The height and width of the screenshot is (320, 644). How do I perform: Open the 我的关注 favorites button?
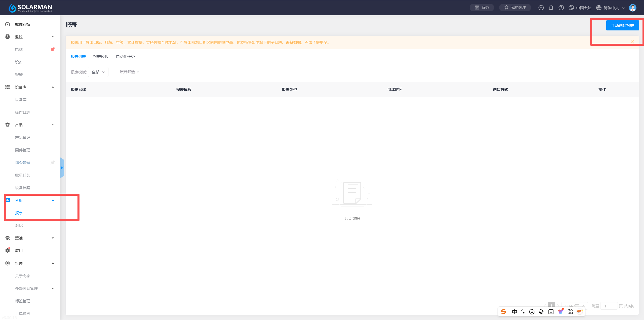click(515, 8)
